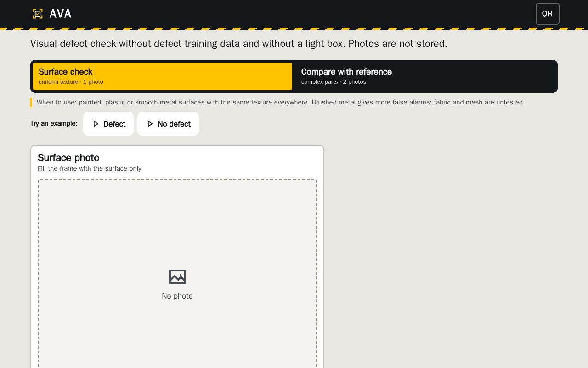Click the 'Try an example:' label
Image resolution: width=588 pixels, height=368 pixels.
pos(54,123)
